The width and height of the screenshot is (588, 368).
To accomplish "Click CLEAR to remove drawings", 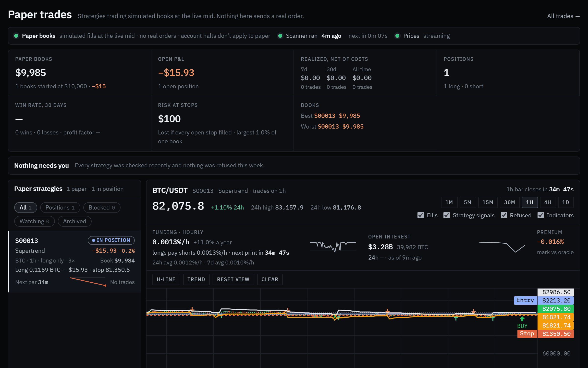I will [x=270, y=279].
